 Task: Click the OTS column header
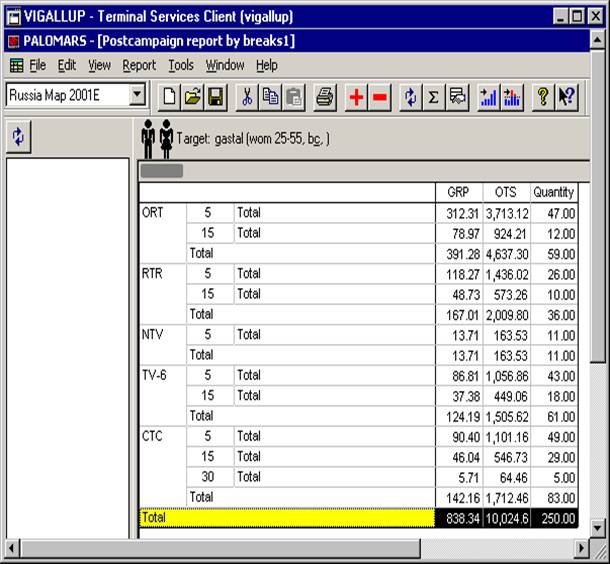[x=506, y=192]
